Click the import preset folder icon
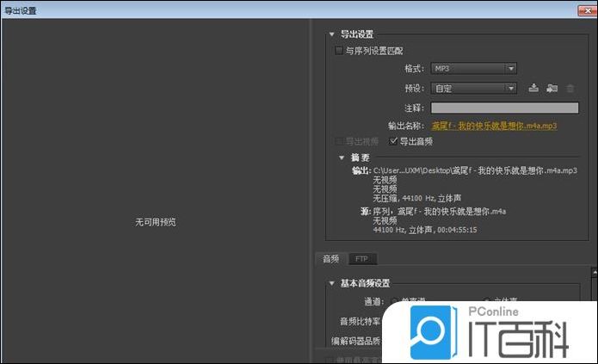598x364 pixels. point(552,88)
